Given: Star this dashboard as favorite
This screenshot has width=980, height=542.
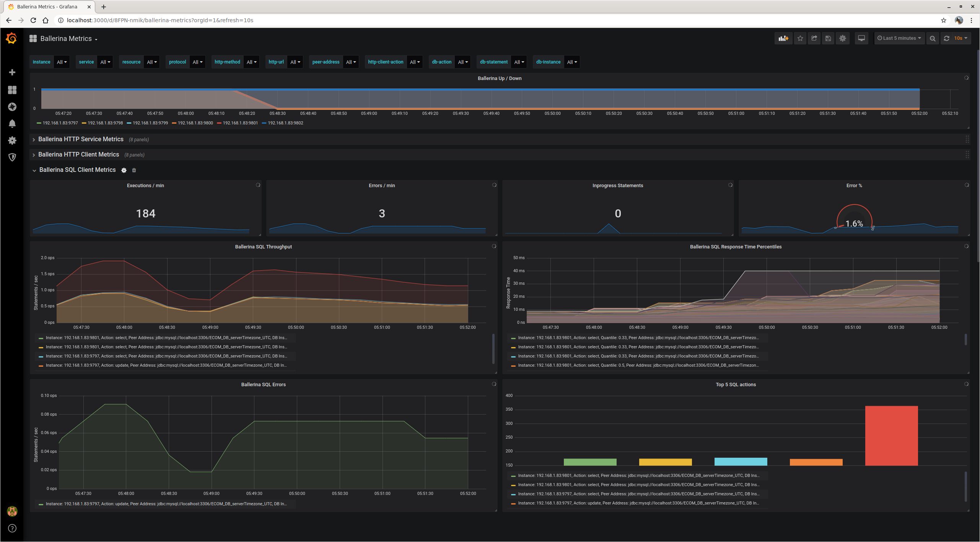Looking at the screenshot, I should [800, 38].
